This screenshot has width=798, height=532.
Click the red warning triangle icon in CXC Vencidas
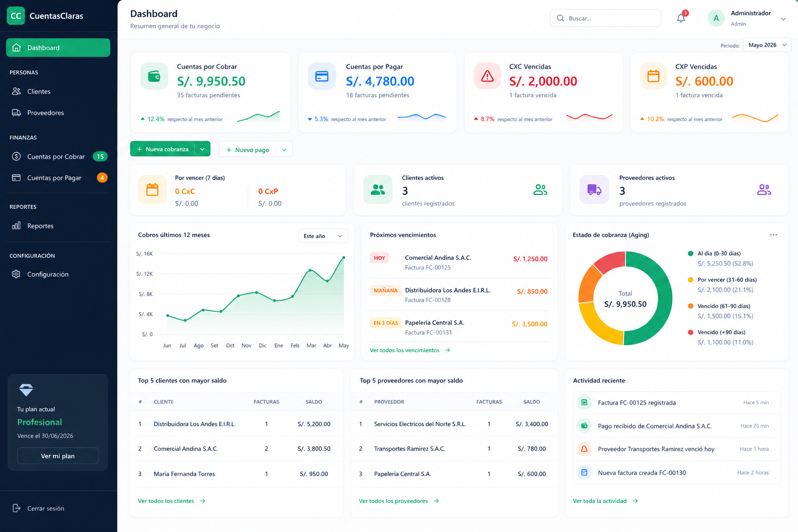(x=487, y=76)
